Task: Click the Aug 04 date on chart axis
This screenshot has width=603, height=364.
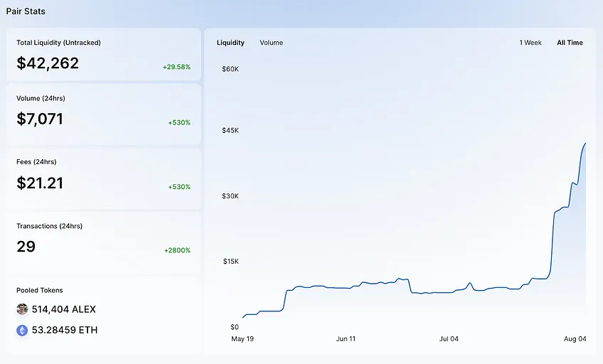Action: (575, 338)
